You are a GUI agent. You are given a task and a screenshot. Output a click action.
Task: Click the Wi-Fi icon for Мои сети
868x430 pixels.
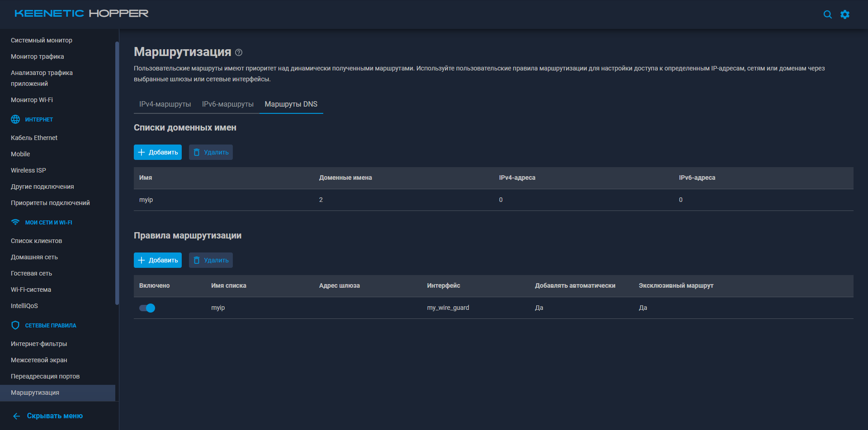point(15,222)
